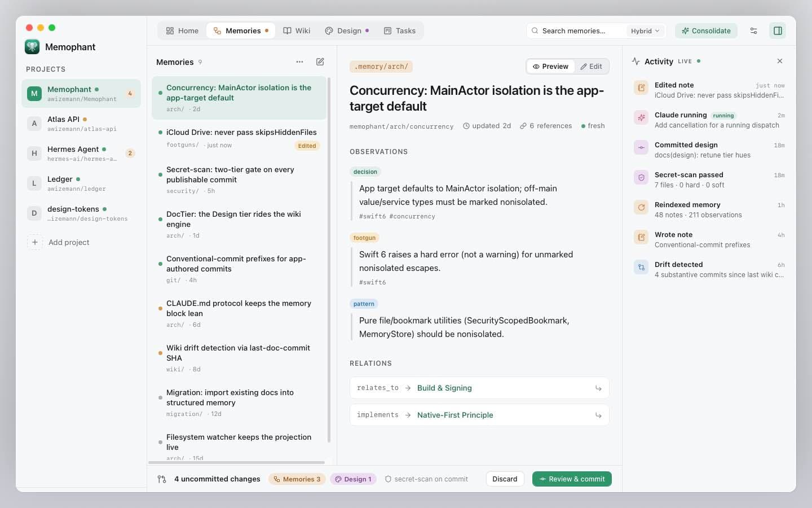Screen dimensions: 812x508
Task: Click Review & commit
Action: click(x=572, y=479)
